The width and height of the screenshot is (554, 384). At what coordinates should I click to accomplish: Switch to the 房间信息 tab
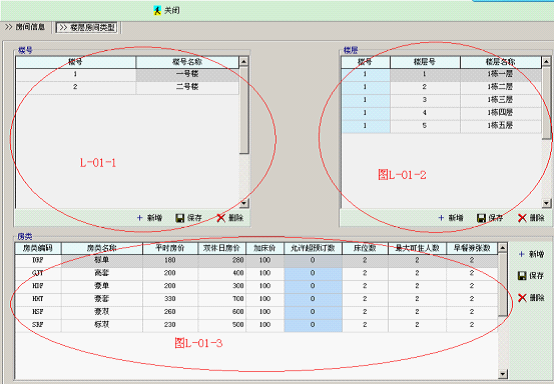click(25, 27)
